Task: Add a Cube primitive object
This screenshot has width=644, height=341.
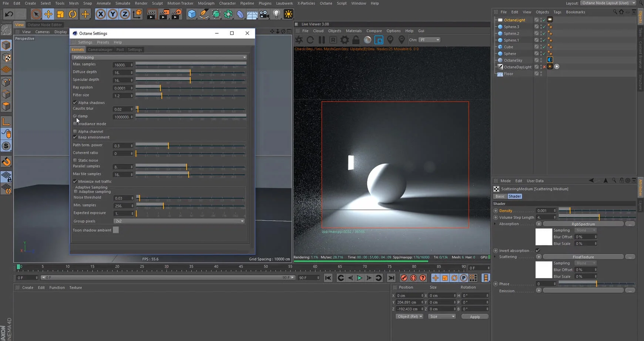Action: click(192, 14)
